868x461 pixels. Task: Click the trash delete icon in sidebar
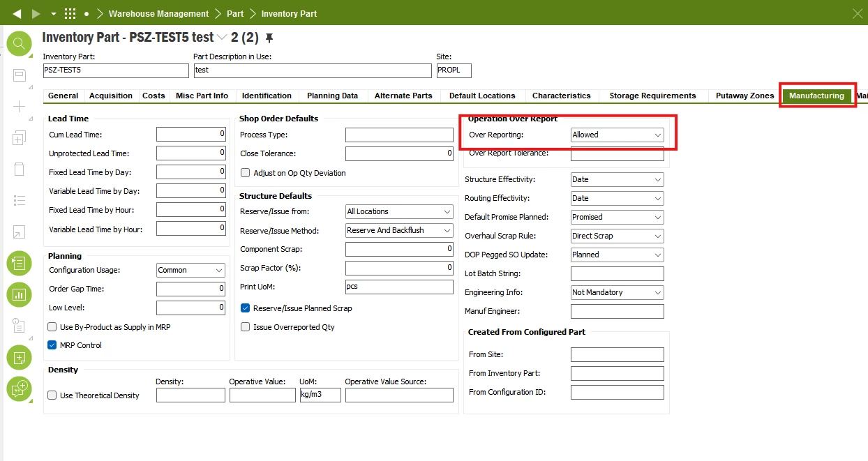19,169
